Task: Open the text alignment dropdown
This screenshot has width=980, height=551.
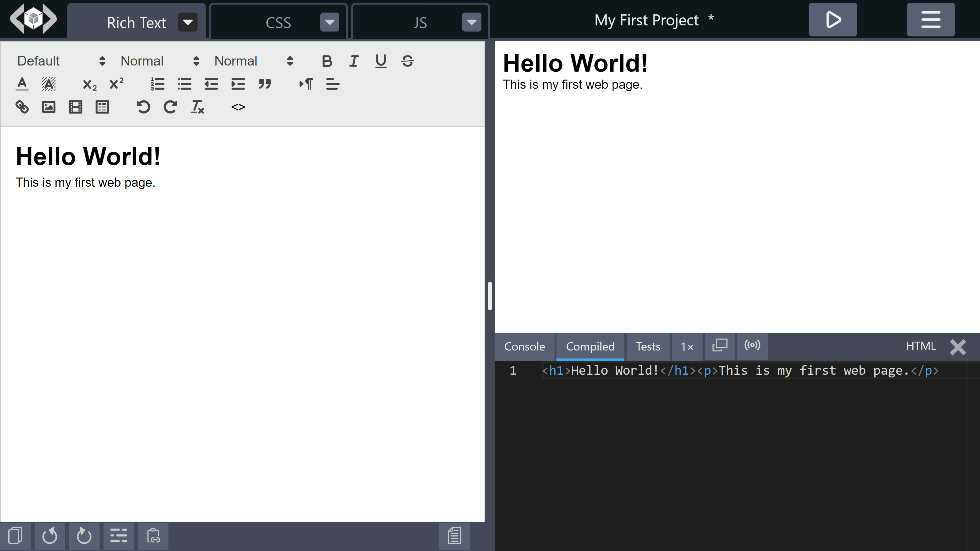Action: point(333,84)
